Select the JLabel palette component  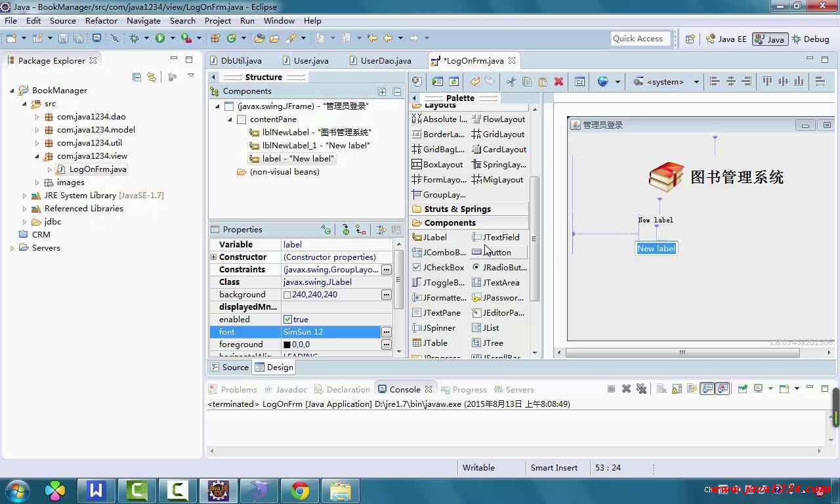[430, 237]
